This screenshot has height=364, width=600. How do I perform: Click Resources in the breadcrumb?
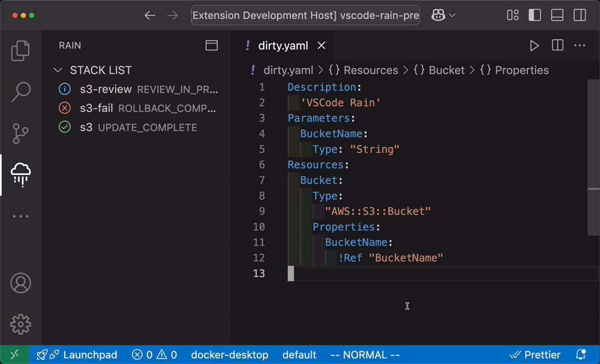371,70
